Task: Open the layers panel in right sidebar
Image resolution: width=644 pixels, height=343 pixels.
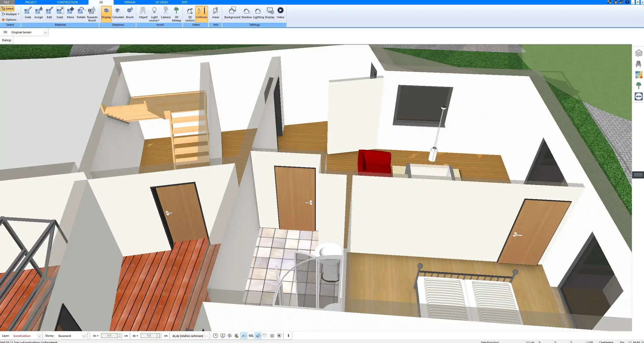Action: (638, 53)
